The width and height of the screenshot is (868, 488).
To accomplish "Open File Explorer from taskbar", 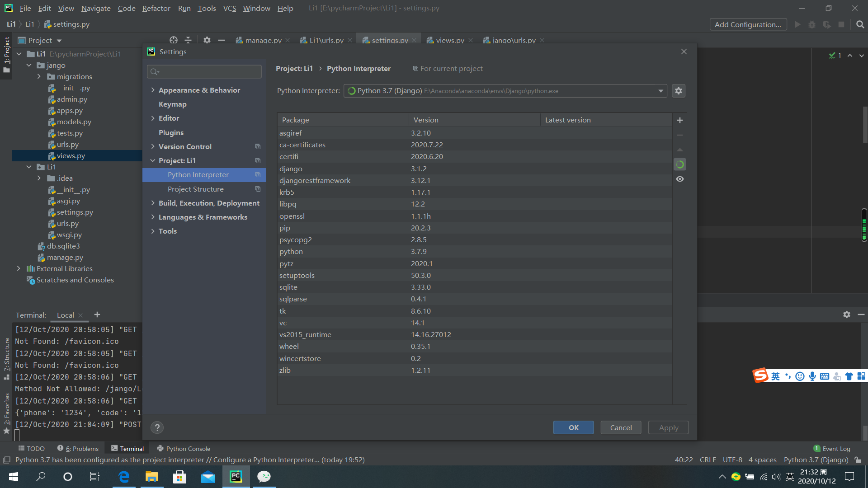I will click(x=151, y=477).
